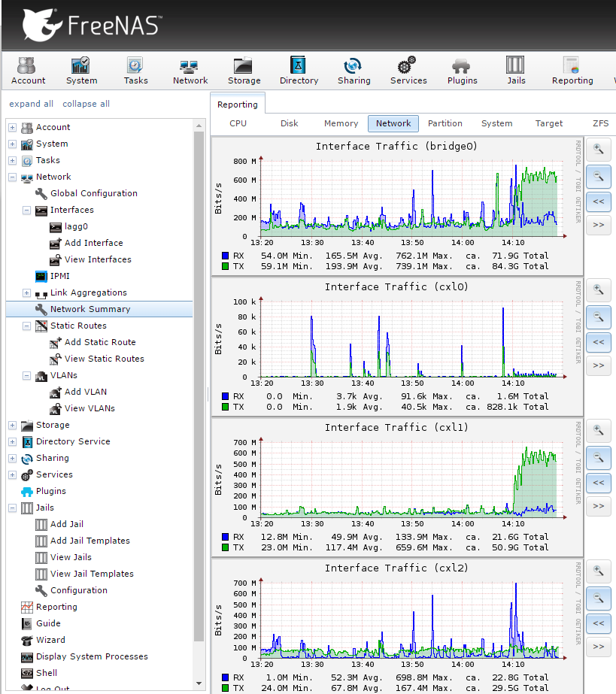Open the Storage icon in top toolbar

pos(244,71)
